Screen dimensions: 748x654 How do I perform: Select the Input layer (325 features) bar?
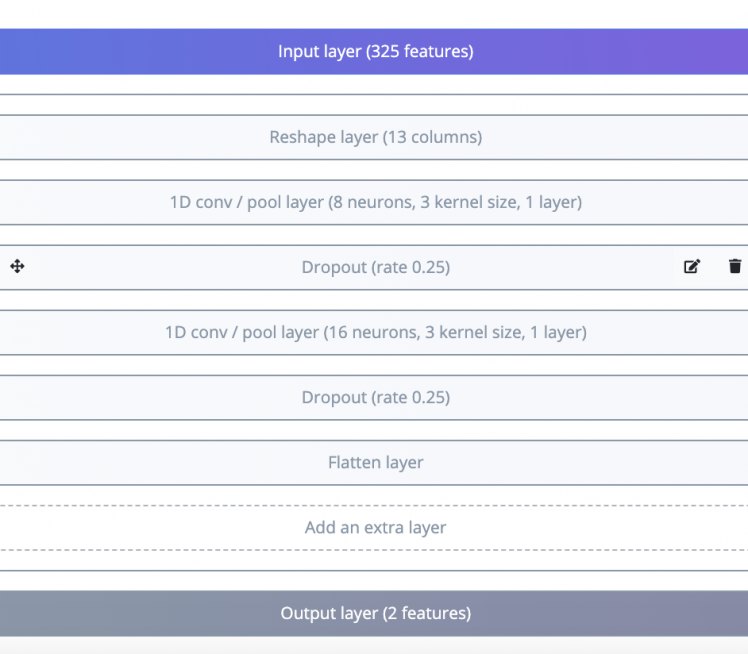pyautogui.click(x=374, y=51)
